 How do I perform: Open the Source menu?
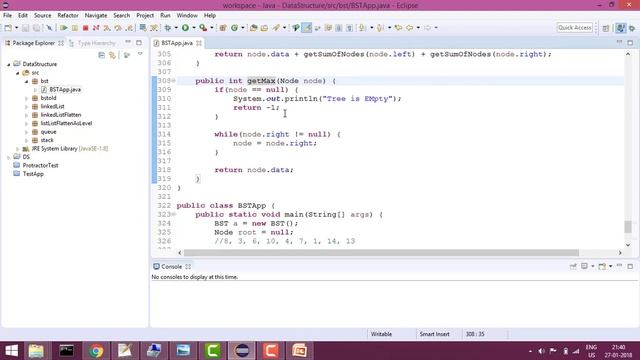[42, 16]
